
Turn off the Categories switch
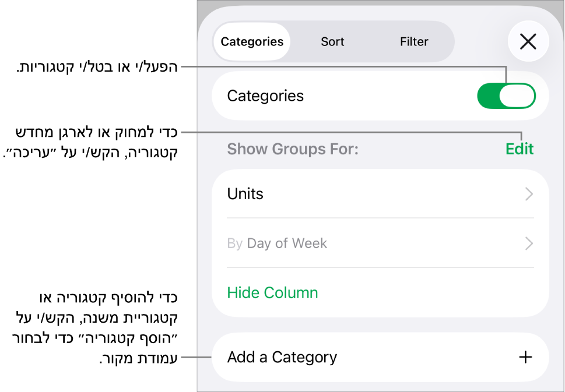tap(506, 96)
